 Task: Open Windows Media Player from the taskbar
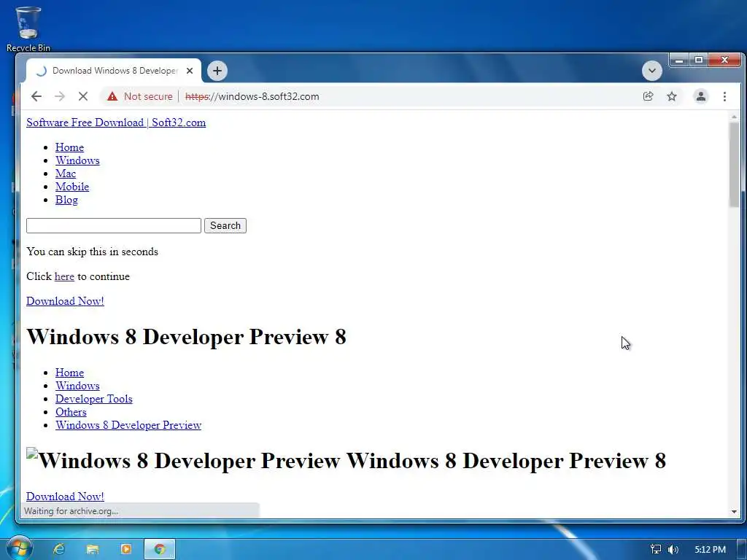coord(125,549)
